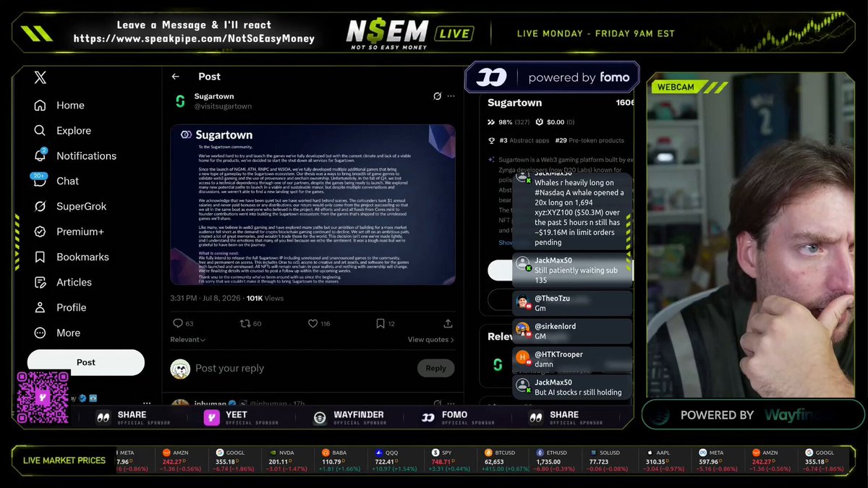Select the Bookmarks menu label
The image size is (868, 488).
coord(82,257)
